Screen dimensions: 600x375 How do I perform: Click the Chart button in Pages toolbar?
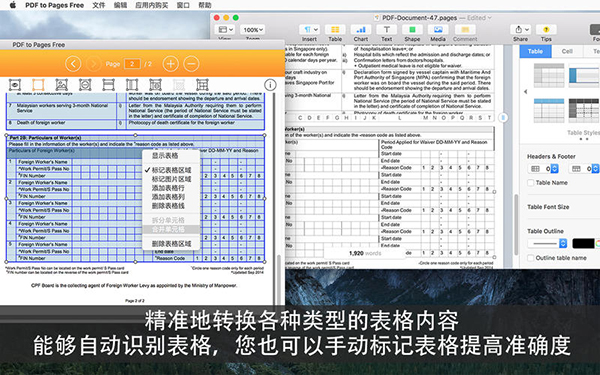360,30
